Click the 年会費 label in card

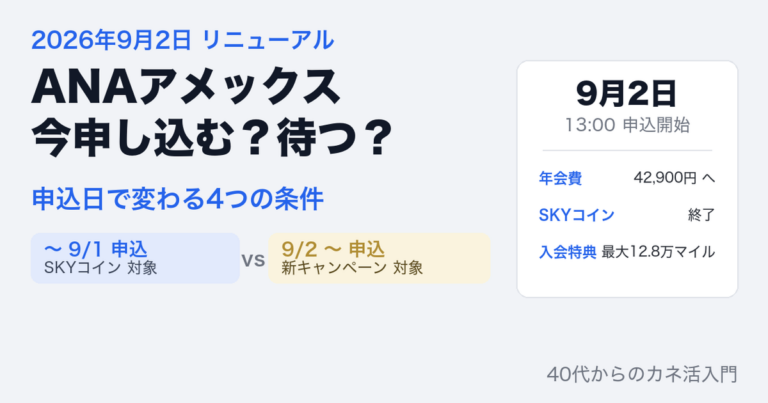[x=560, y=178]
